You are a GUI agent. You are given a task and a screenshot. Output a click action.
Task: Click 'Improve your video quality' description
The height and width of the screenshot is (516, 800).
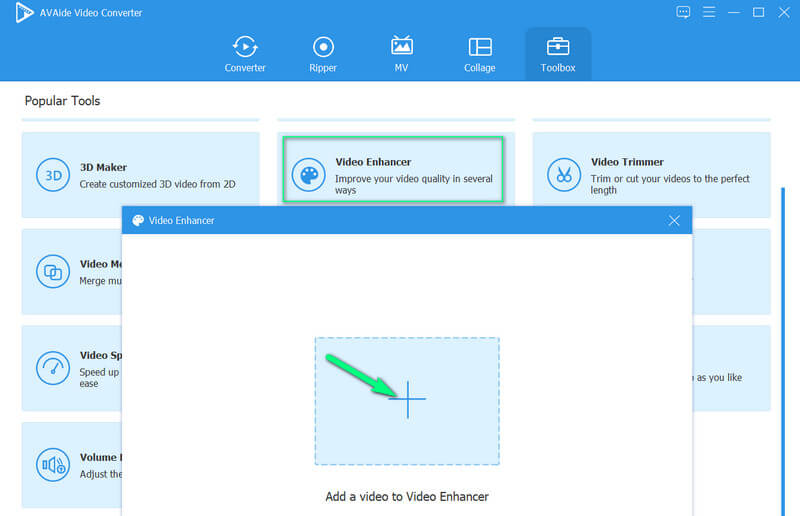pos(414,184)
